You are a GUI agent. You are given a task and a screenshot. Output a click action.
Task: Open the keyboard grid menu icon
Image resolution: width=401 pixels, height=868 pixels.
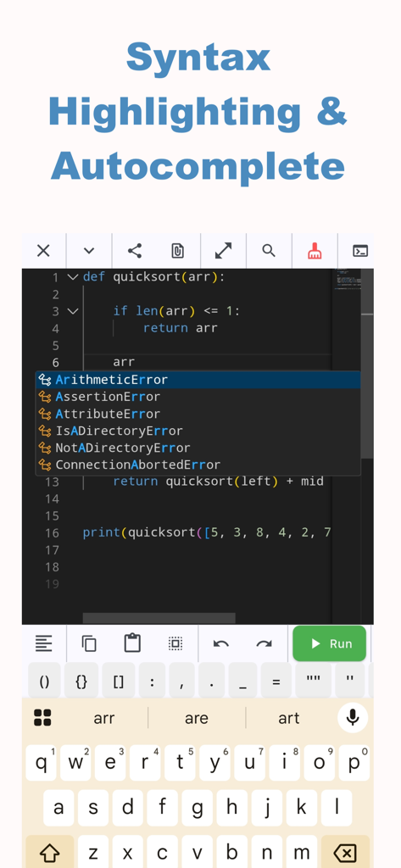click(42, 717)
